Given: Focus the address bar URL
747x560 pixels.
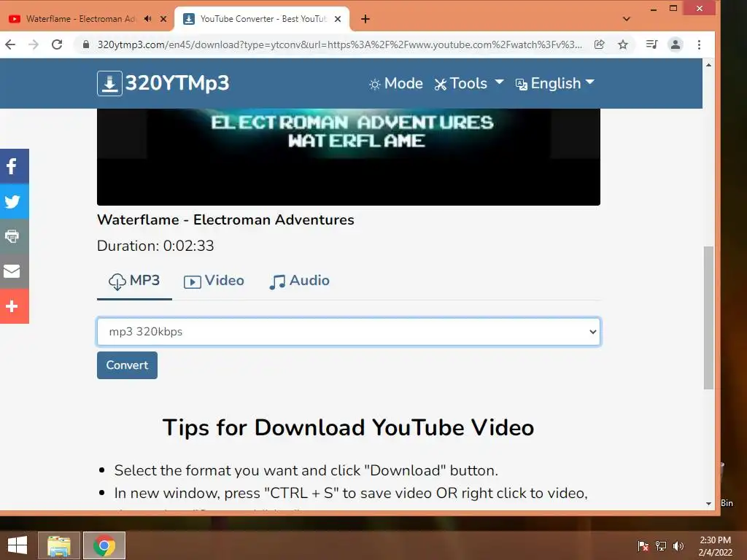Looking at the screenshot, I should tap(340, 44).
